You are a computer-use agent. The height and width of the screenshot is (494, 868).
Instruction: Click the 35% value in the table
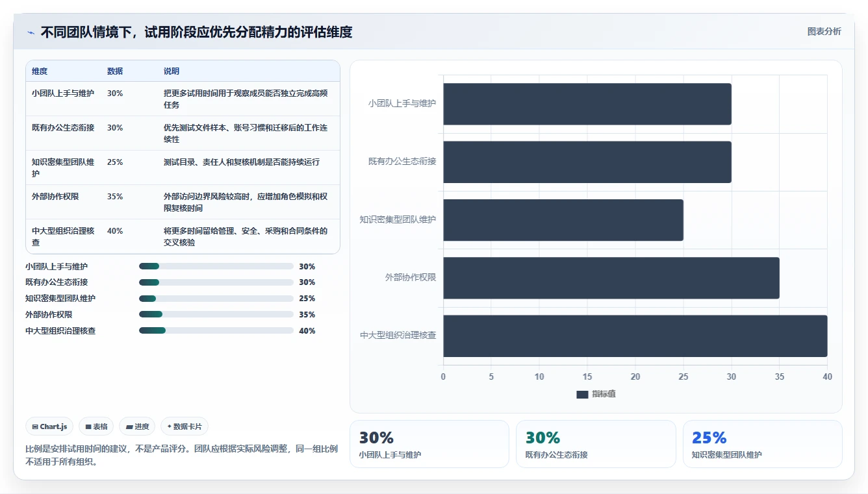[x=115, y=197]
